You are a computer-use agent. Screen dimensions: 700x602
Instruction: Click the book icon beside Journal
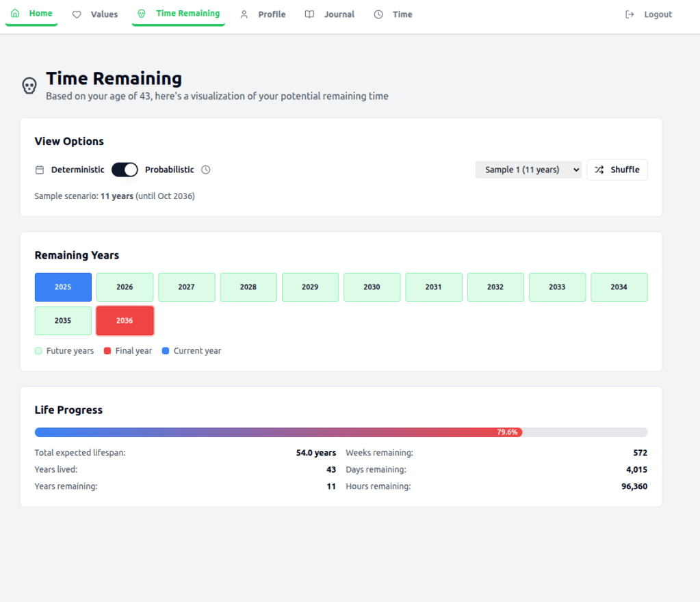[x=310, y=14]
